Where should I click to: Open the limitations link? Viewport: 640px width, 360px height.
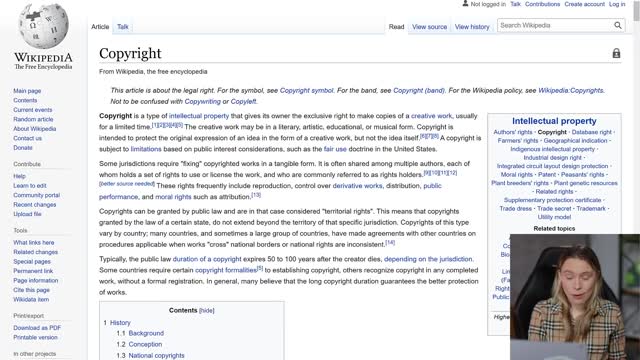pos(146,149)
